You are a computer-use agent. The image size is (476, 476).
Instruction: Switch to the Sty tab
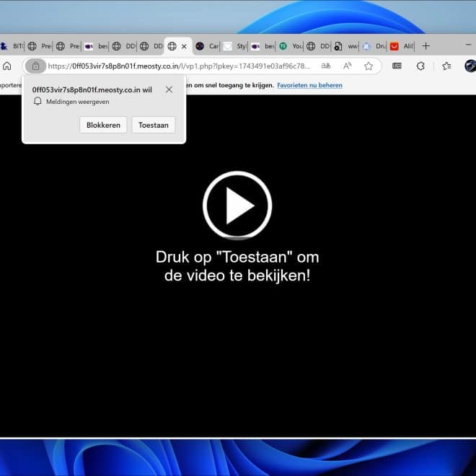(x=234, y=46)
